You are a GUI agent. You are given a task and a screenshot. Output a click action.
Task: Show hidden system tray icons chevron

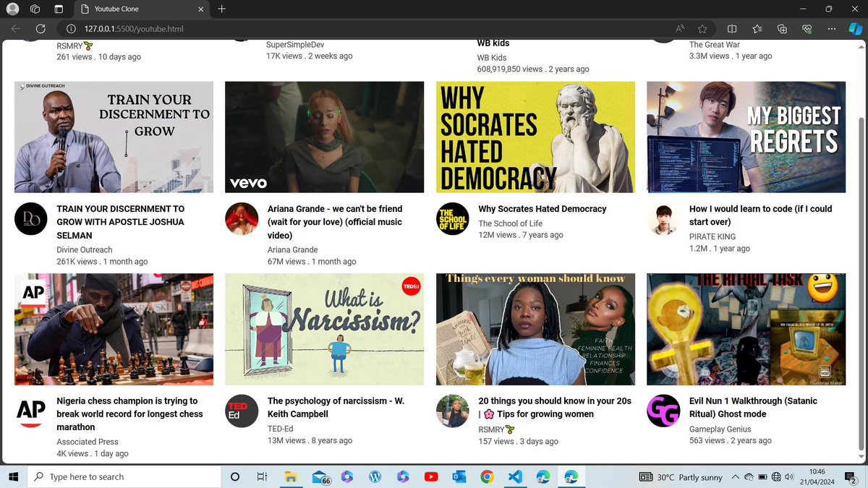coord(736,477)
